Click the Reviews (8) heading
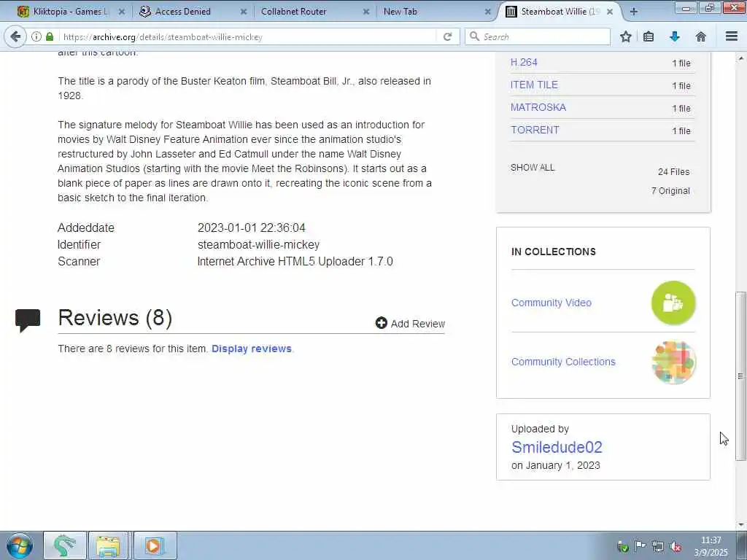This screenshot has height=560, width=747. tap(115, 318)
